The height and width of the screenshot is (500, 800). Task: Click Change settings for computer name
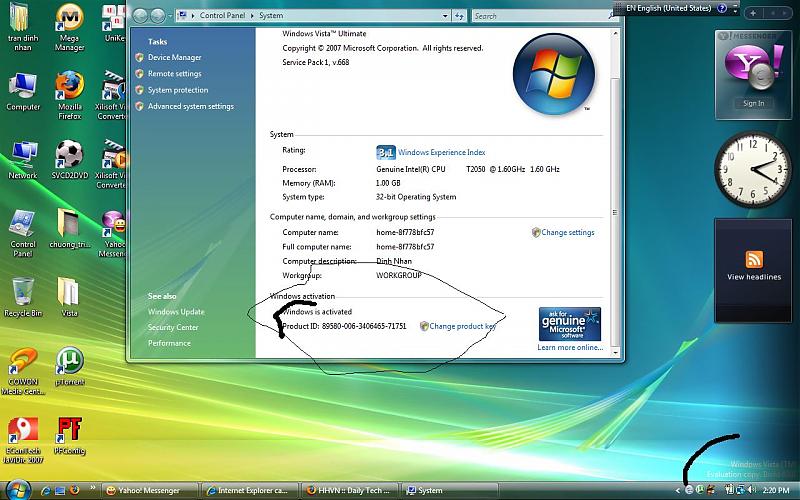click(x=567, y=233)
